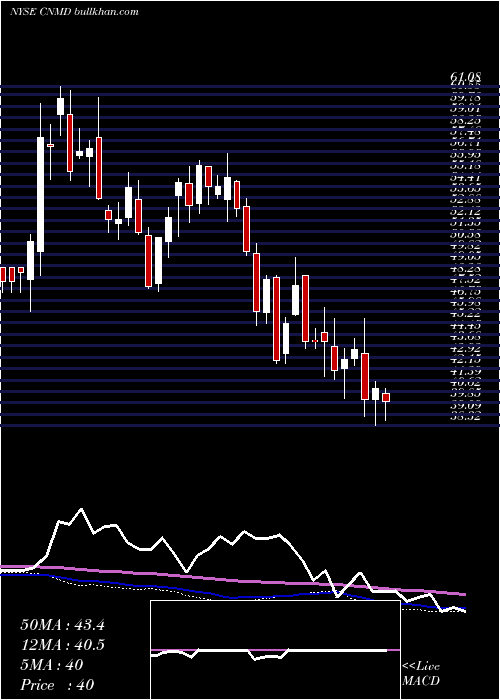Click the '12MA : 40.5' value
The height and width of the screenshot is (700, 500).
coord(62,645)
